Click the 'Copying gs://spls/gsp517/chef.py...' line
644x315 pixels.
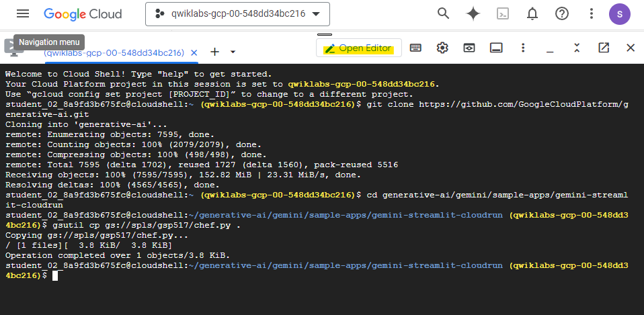(97, 236)
